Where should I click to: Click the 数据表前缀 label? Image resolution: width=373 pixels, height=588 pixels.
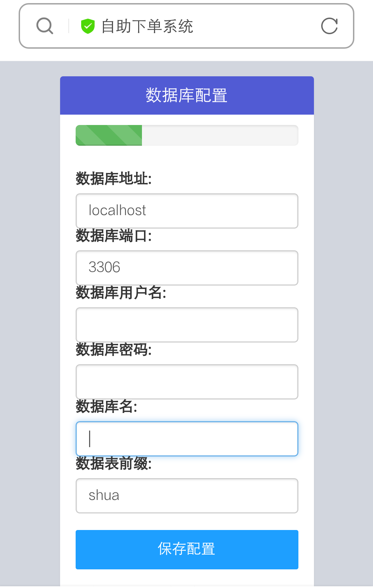tap(114, 464)
